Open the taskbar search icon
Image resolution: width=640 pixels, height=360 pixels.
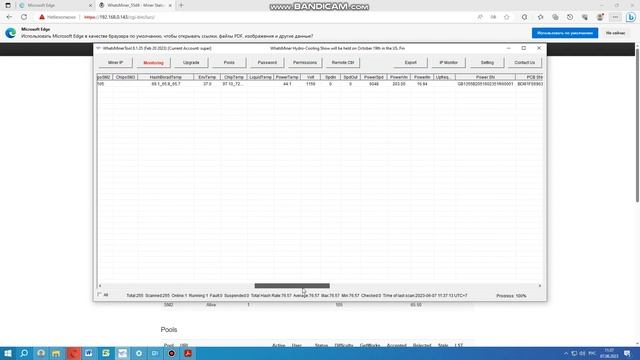24,353
